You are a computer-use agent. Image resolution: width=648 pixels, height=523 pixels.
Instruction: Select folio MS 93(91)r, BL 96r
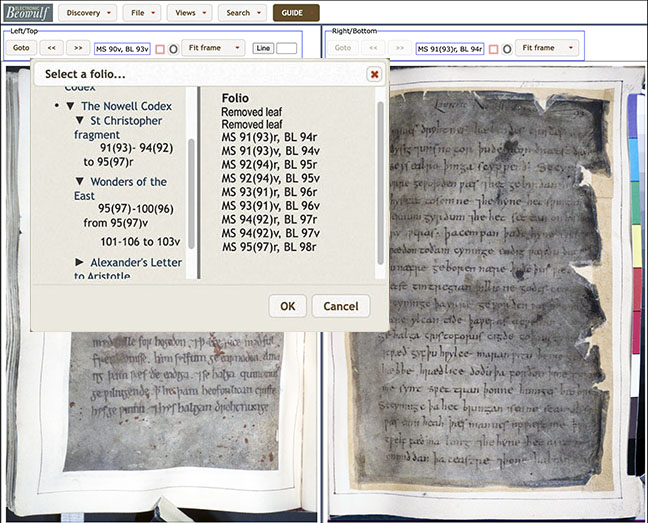click(269, 192)
